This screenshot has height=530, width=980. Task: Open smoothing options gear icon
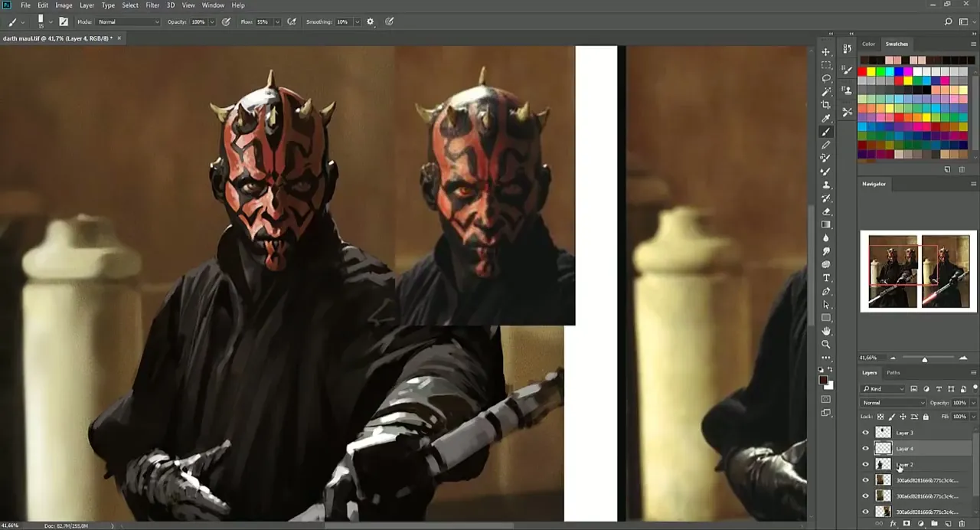371,22
